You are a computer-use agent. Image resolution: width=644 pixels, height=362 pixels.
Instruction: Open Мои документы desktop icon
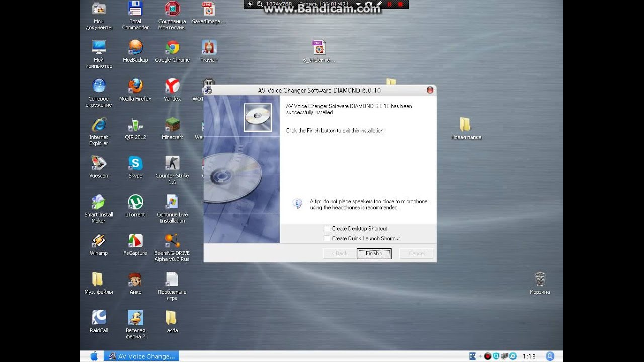99,16
